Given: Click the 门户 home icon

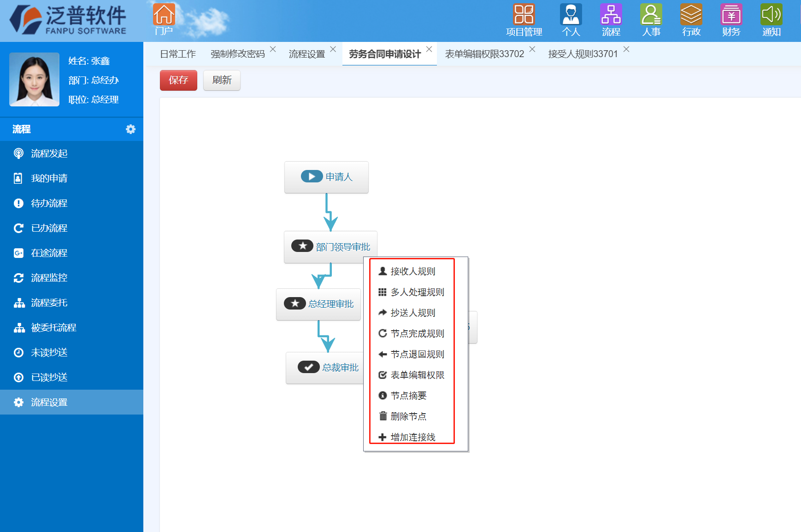Looking at the screenshot, I should point(164,15).
